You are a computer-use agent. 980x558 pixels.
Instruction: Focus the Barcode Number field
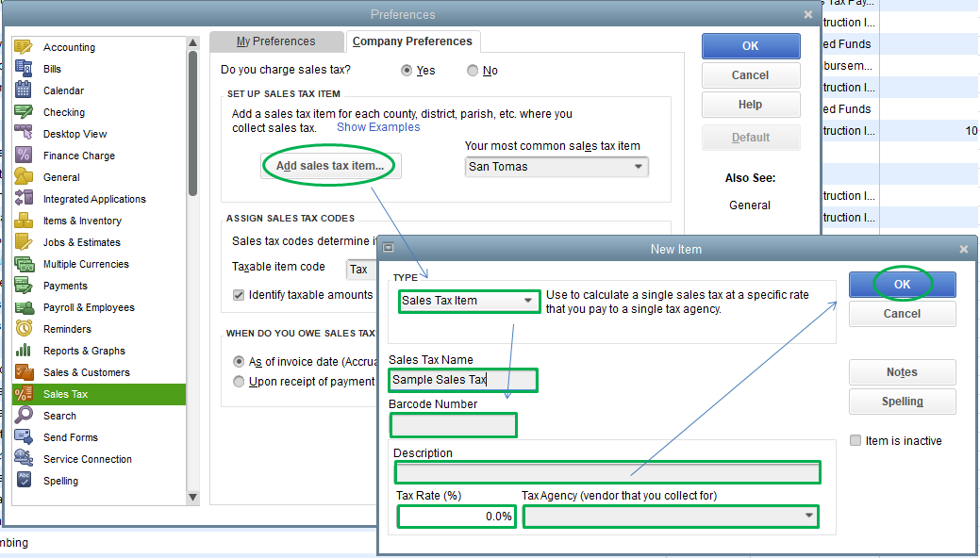(453, 425)
